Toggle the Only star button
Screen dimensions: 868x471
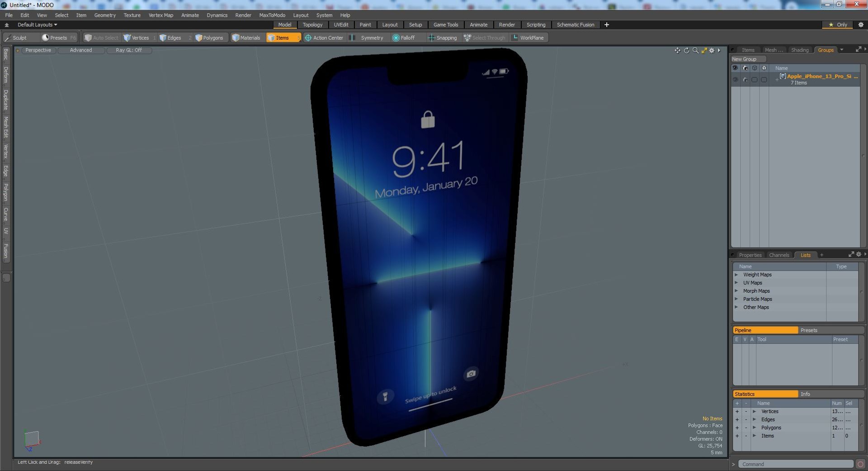[x=838, y=25]
